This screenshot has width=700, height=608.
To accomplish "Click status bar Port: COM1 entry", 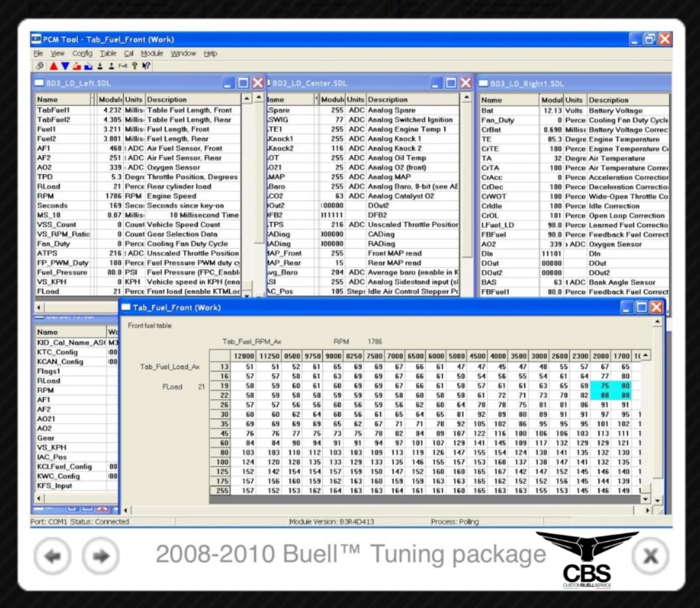I will point(49,522).
